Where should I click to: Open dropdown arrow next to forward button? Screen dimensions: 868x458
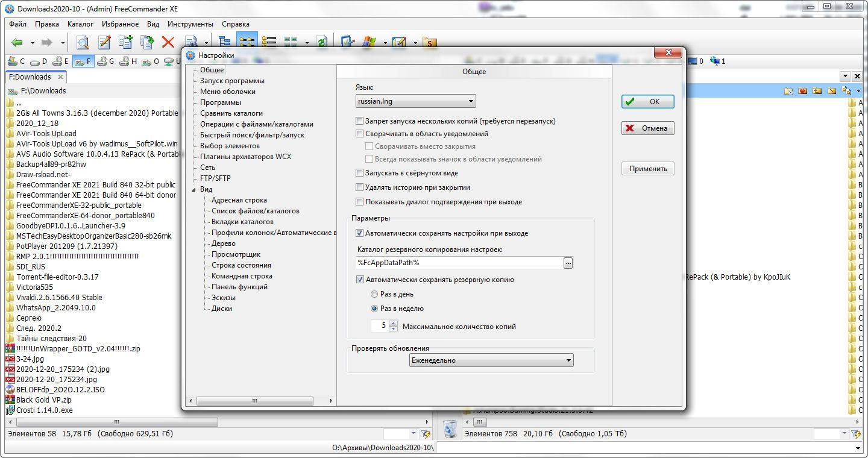point(63,43)
